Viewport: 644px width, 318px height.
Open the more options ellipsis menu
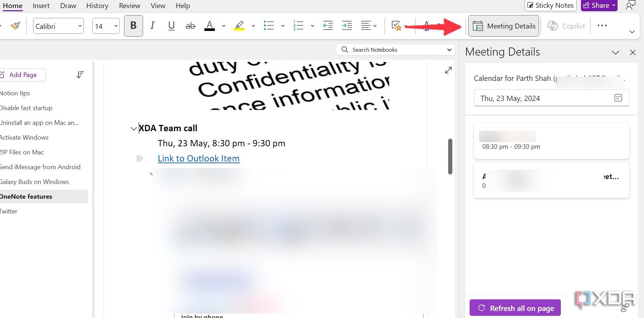coord(602,25)
